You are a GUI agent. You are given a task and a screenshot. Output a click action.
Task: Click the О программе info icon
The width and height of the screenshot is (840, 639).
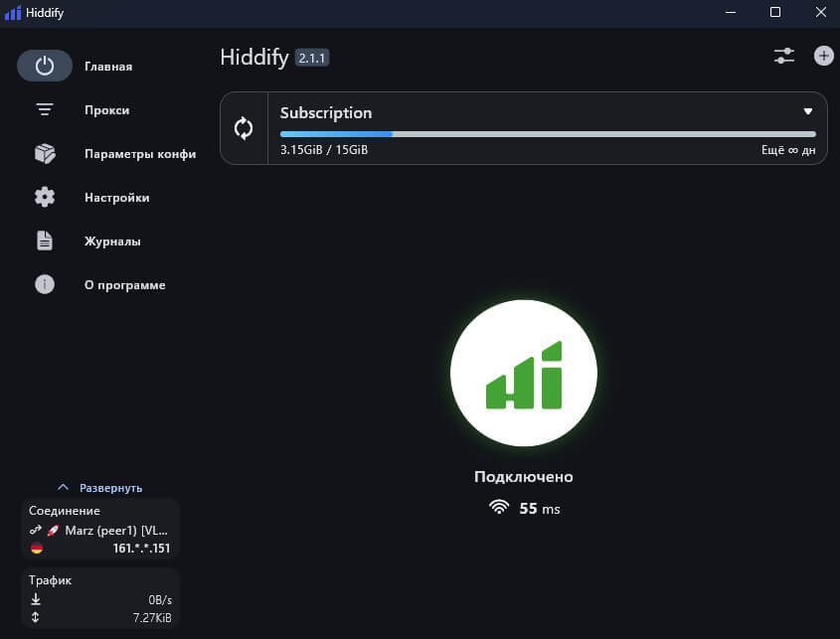[45, 285]
